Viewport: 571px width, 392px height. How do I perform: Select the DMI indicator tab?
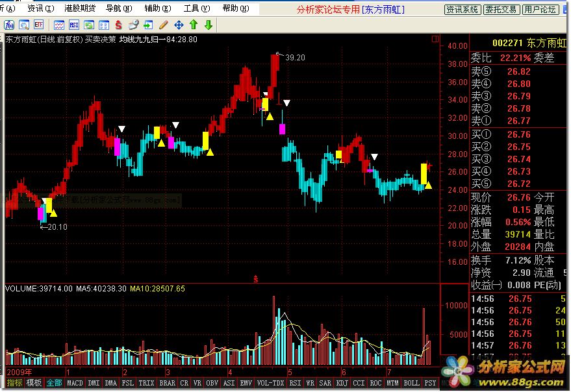pos(94,383)
